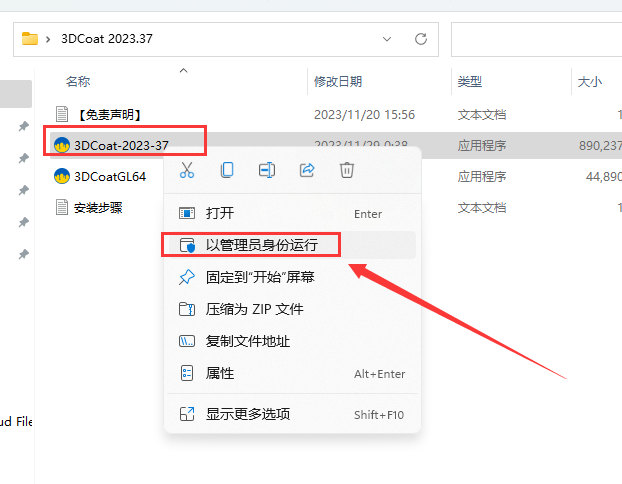The height and width of the screenshot is (484, 622).
Task: Click the Copy icon in context menu
Action: (x=227, y=170)
